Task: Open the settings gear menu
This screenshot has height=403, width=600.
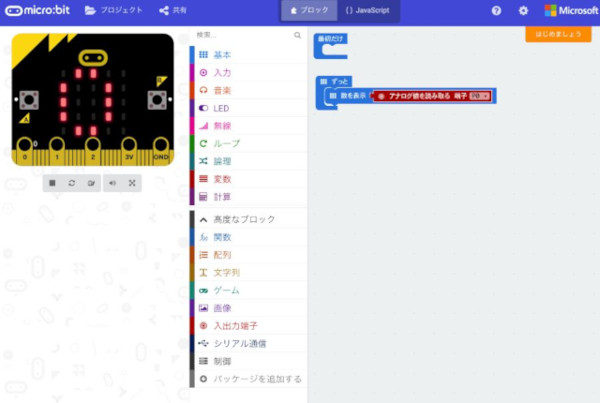Action: (x=523, y=10)
